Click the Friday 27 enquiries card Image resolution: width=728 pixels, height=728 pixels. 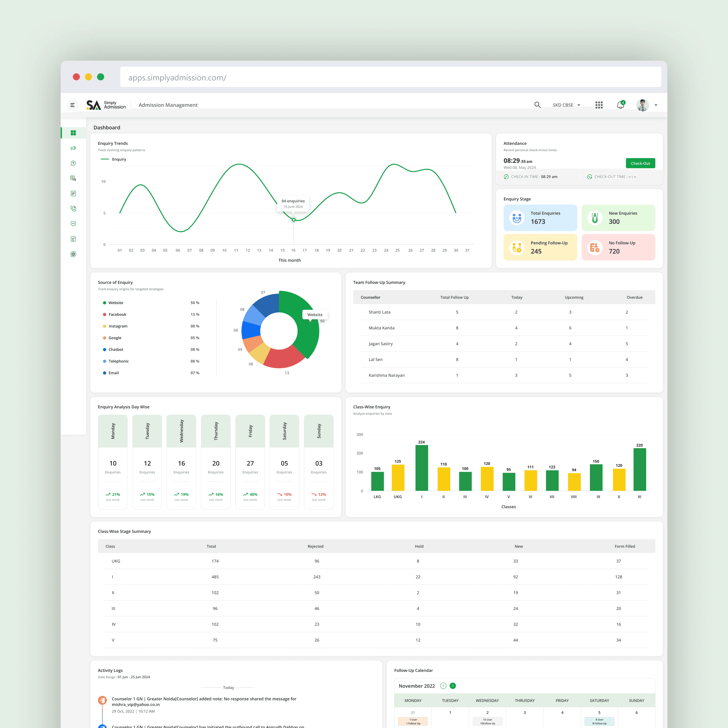(x=250, y=462)
